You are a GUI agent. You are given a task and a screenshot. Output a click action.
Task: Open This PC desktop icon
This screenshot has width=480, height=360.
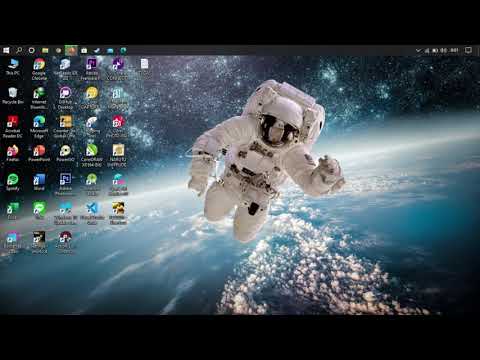click(13, 66)
